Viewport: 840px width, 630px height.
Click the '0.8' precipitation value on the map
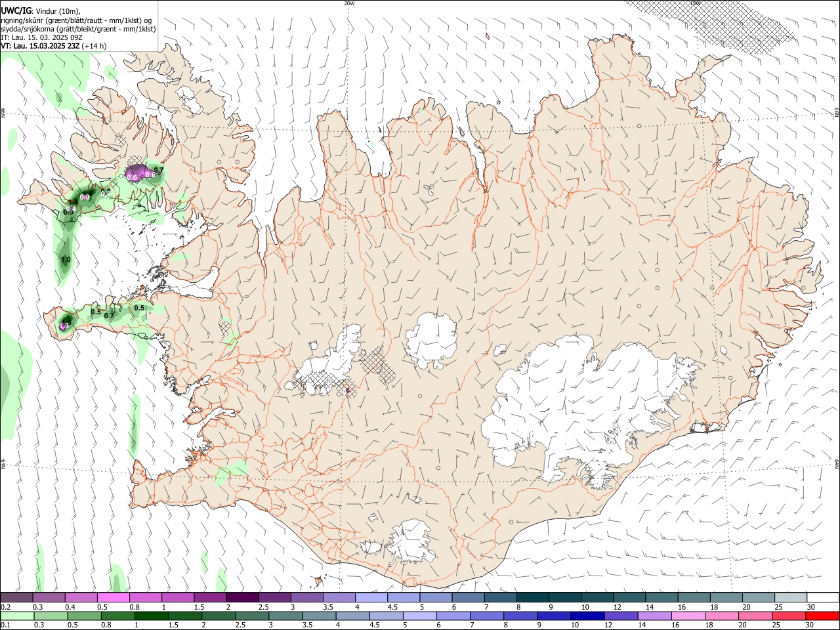click(x=106, y=191)
